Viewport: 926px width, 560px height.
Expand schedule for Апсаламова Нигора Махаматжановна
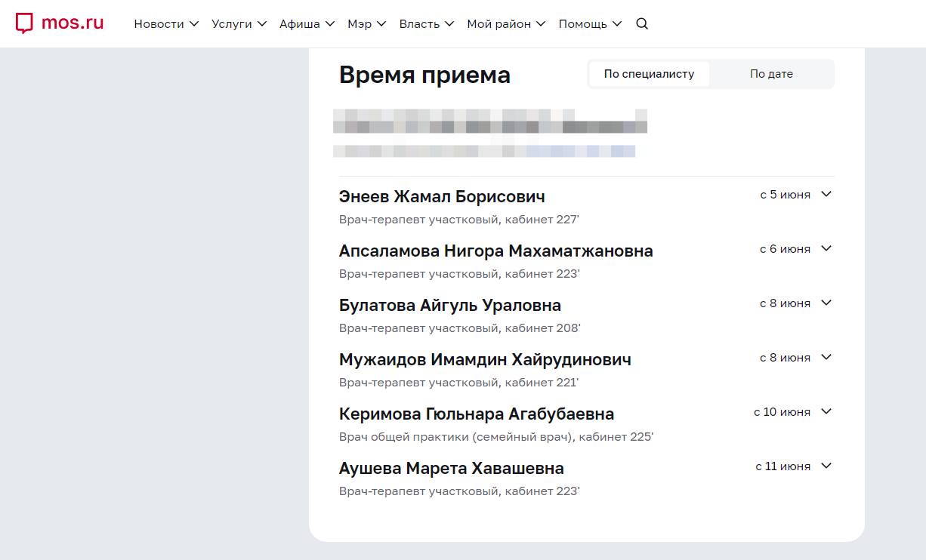pos(826,248)
